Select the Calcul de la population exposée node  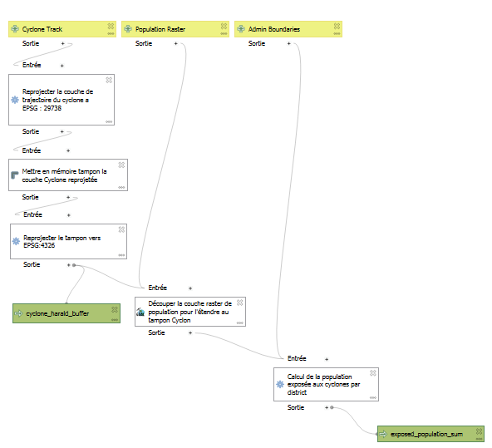327,384
